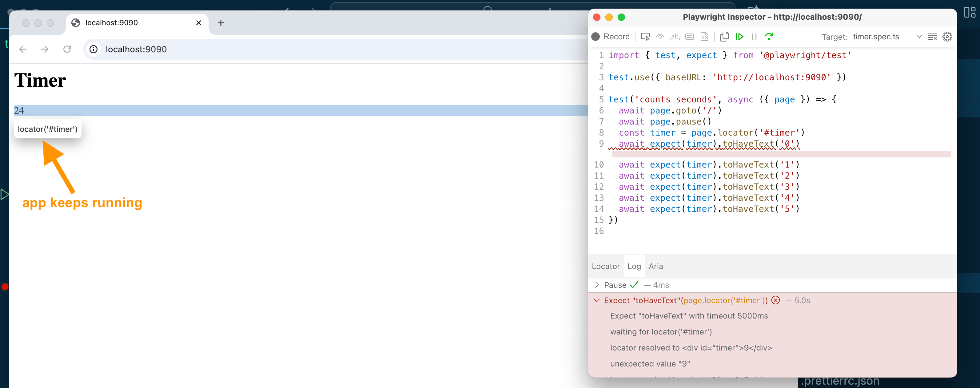This screenshot has height=388, width=980.
Task: Click the locator('#timer') tooltip
Action: [48, 129]
